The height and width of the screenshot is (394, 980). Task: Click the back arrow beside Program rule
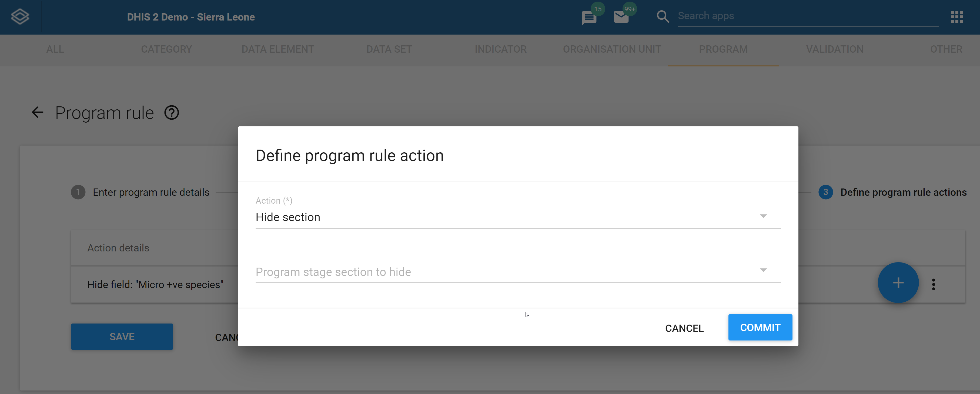point(37,112)
